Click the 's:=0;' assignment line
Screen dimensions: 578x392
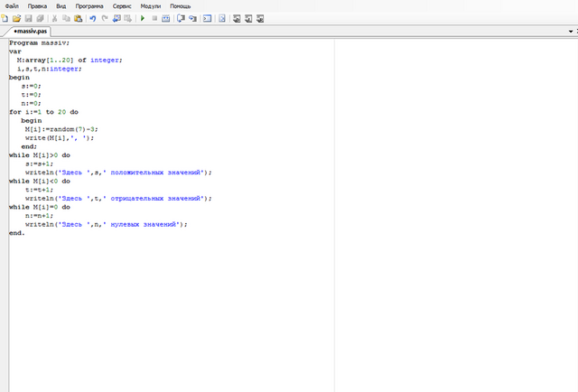(x=31, y=86)
